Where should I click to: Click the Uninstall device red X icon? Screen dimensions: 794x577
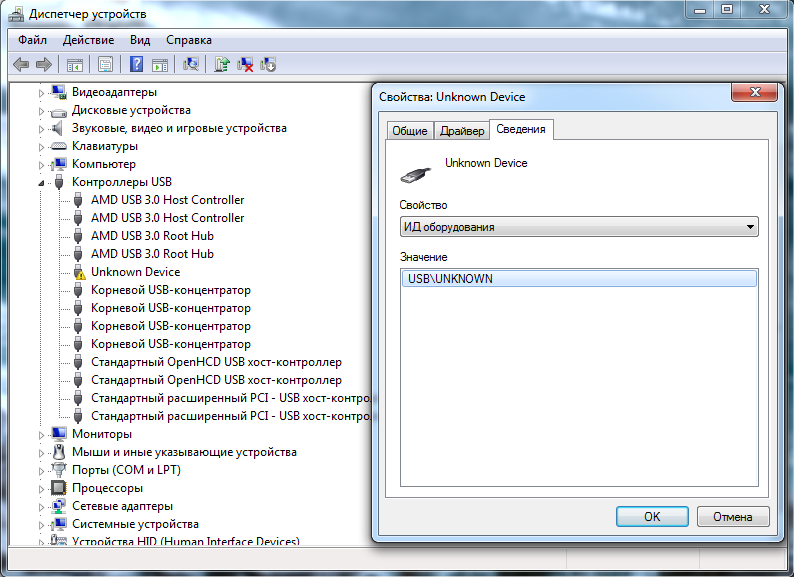[x=245, y=64]
